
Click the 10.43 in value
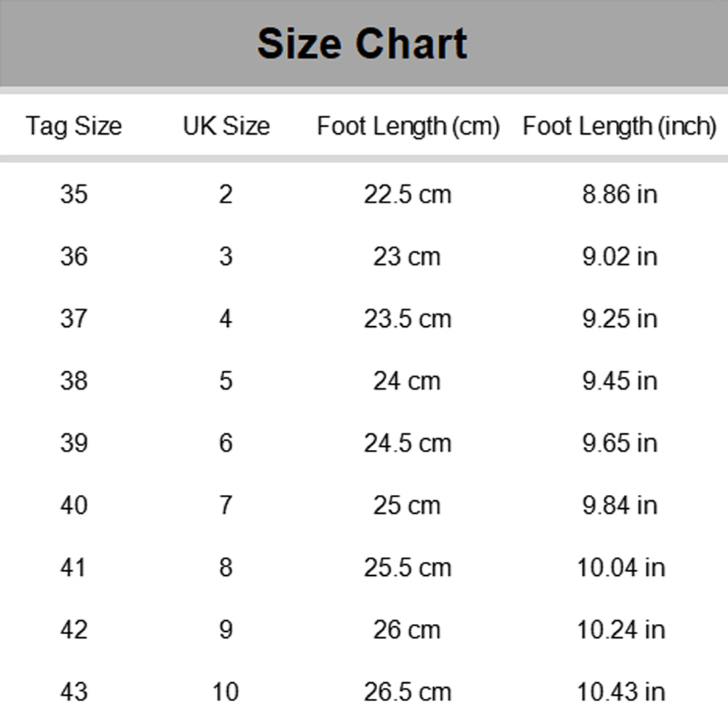[x=621, y=692]
